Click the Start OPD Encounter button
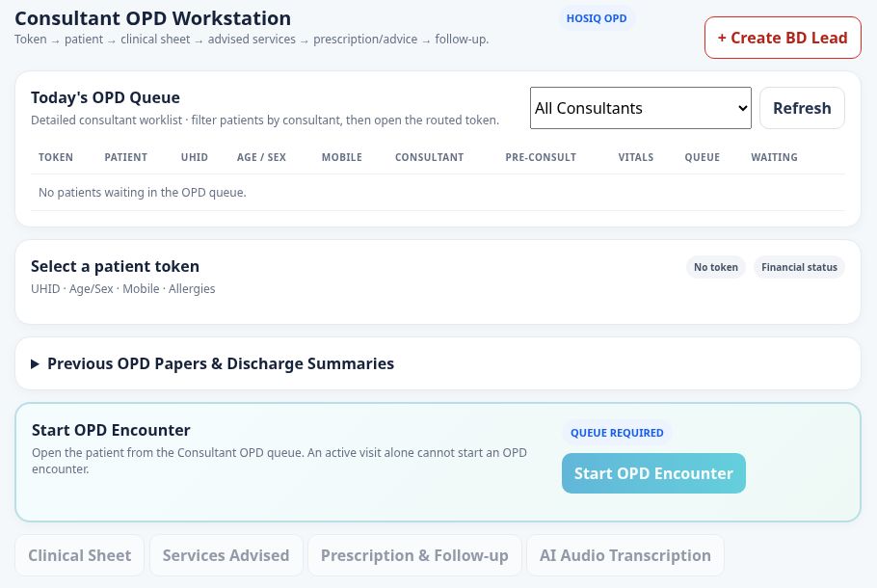877x588 pixels. click(653, 473)
